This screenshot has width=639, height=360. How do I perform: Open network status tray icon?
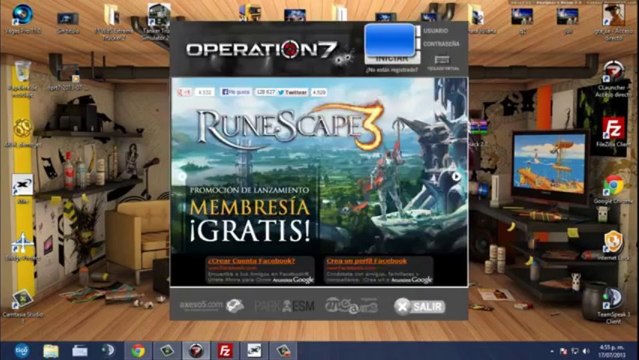(575, 351)
